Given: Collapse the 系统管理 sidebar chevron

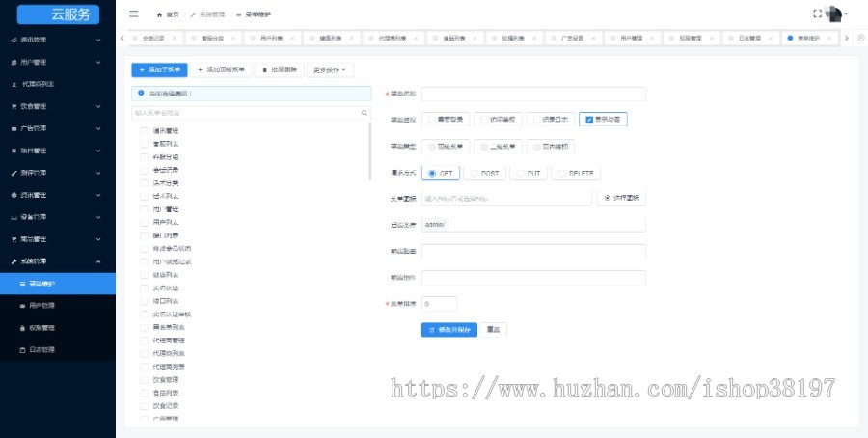Looking at the screenshot, I should click(98, 261).
